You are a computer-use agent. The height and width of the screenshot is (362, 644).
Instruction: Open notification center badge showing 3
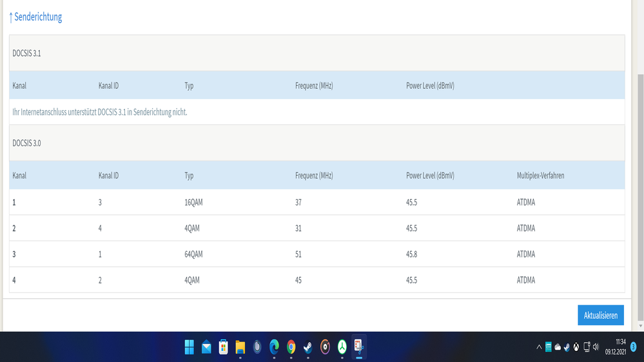pos(633,347)
